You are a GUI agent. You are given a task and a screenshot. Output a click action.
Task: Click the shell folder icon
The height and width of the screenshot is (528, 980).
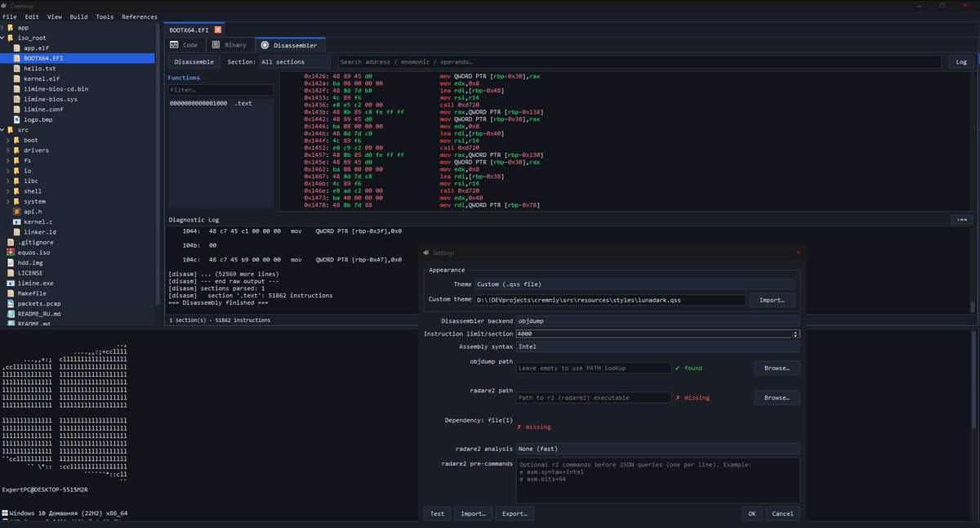(x=17, y=191)
